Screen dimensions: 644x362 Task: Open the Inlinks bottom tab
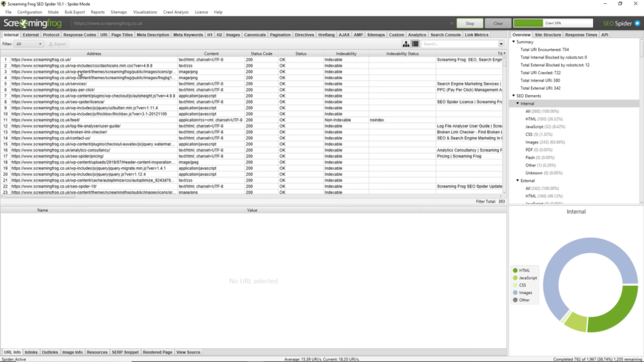(x=31, y=352)
